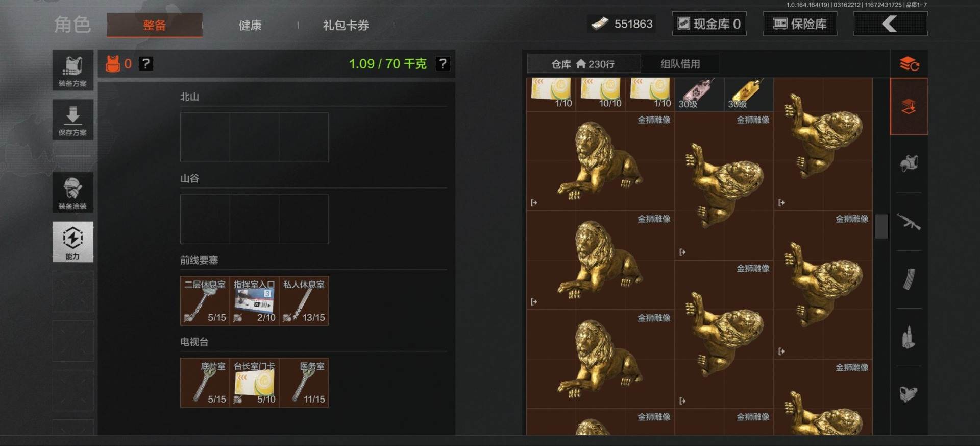This screenshot has width=980, height=446.
Task: Click the stash sort icon at top right
Action: 909,64
